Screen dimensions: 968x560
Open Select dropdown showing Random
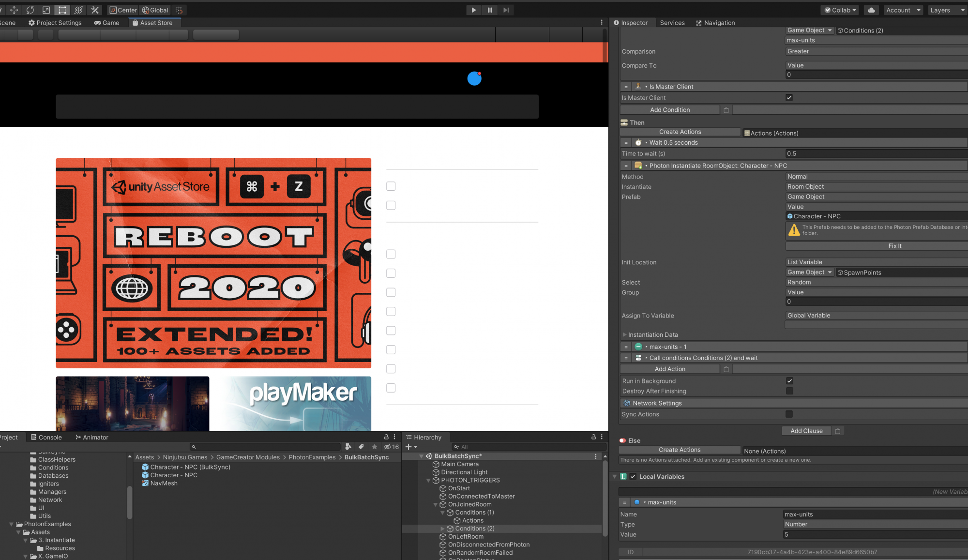coord(876,282)
